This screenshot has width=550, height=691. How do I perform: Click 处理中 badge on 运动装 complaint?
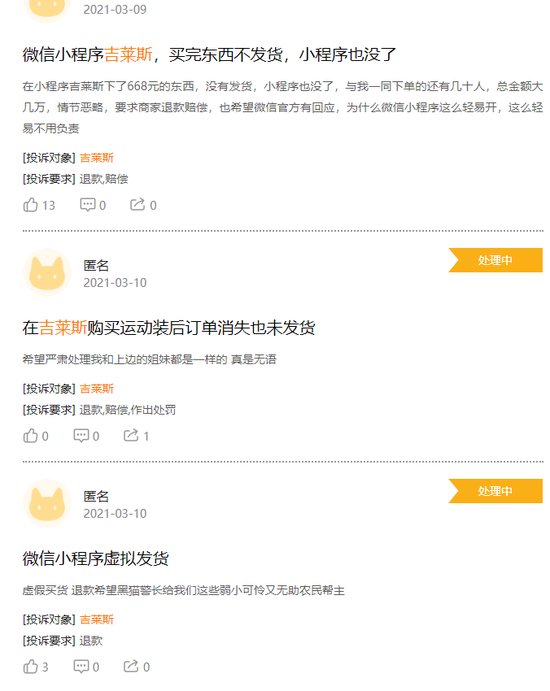496,260
